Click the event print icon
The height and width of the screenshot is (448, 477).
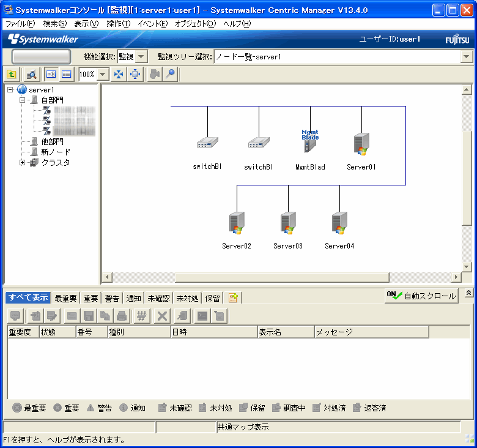click(x=122, y=316)
